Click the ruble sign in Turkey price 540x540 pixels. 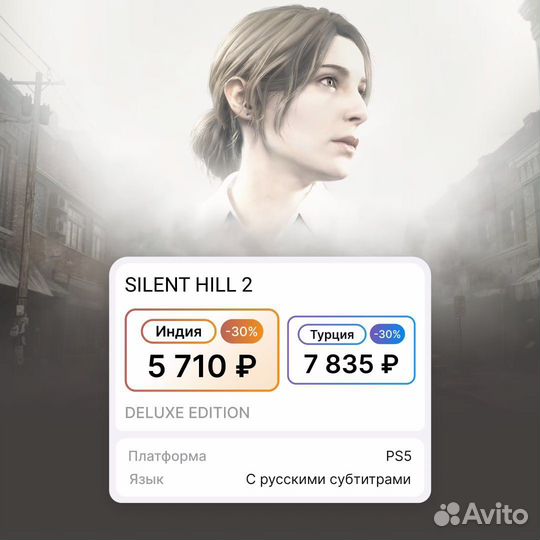[390, 364]
